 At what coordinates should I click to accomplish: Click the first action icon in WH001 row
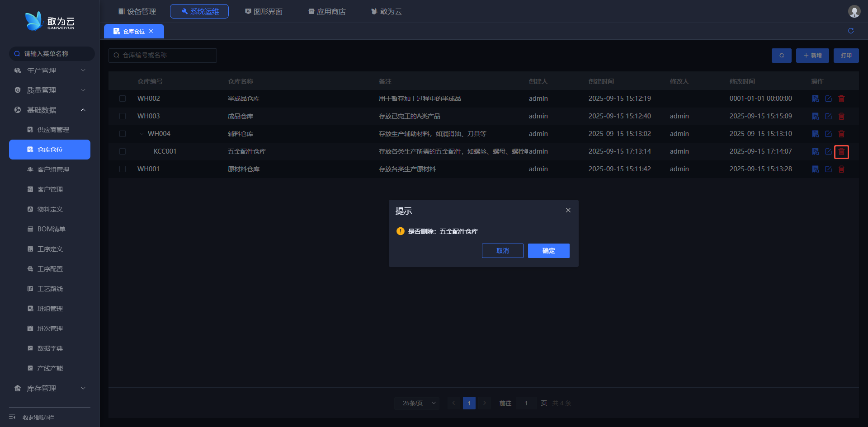click(816, 169)
